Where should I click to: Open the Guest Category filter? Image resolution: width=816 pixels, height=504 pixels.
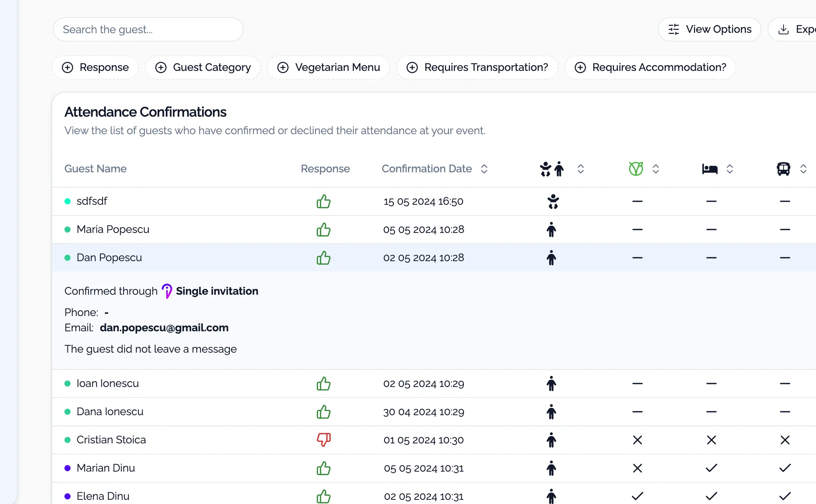[x=203, y=67]
